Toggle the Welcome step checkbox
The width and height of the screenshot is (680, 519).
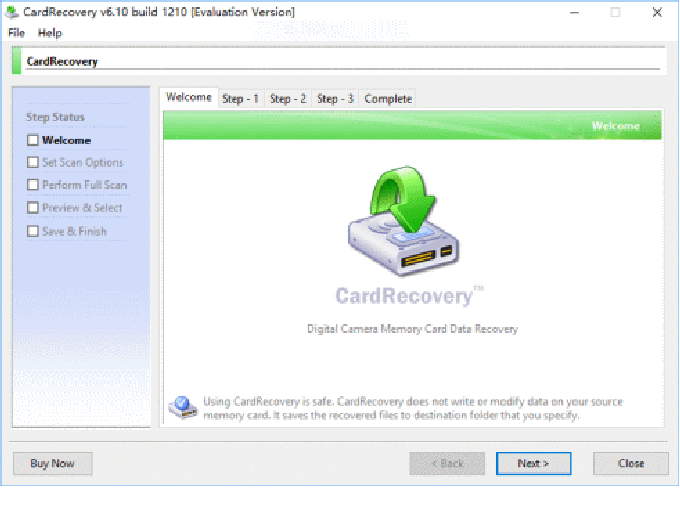point(33,140)
